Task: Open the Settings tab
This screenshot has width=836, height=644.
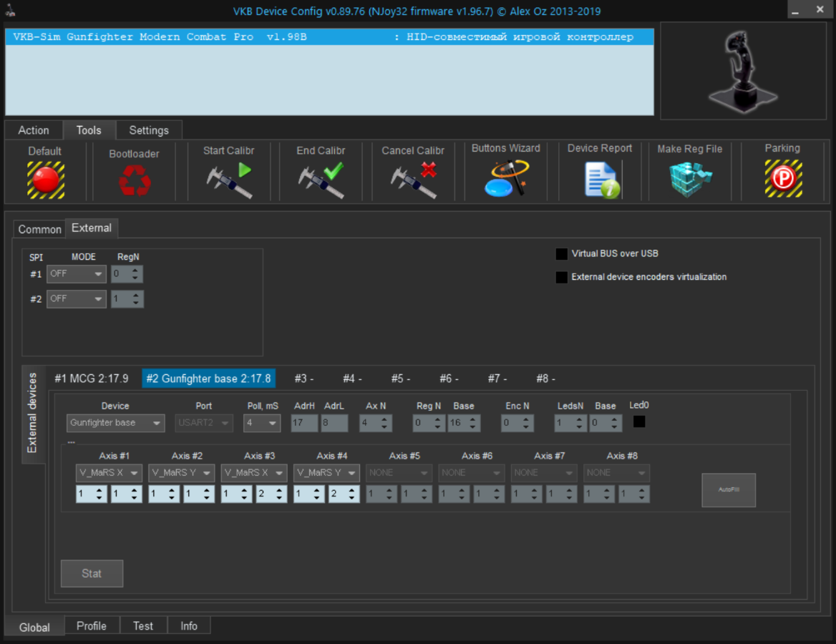Action: pos(149,130)
